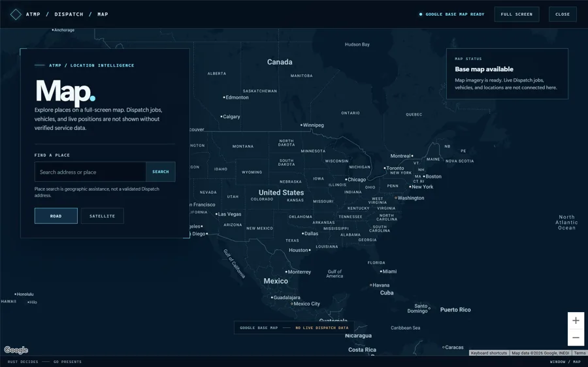
Task: Click the No Live Dispatch Data label
Action: (x=321, y=328)
